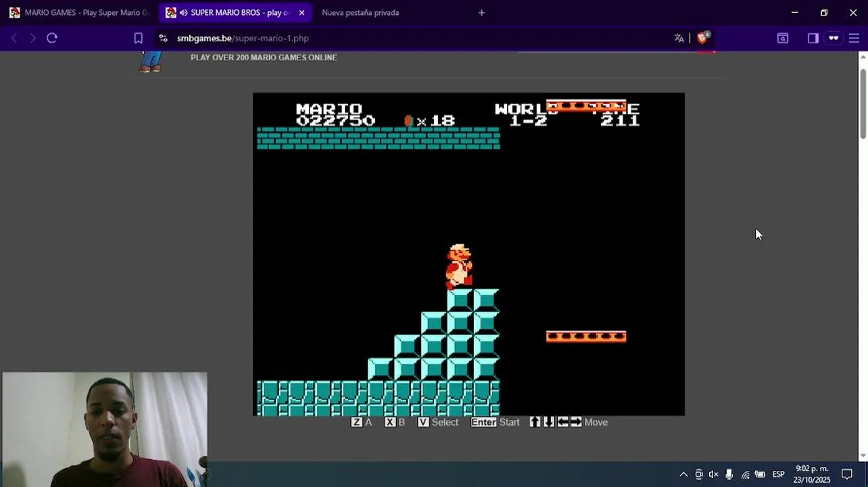
Task: Click scrollbar up arrow
Action: pos(863,56)
